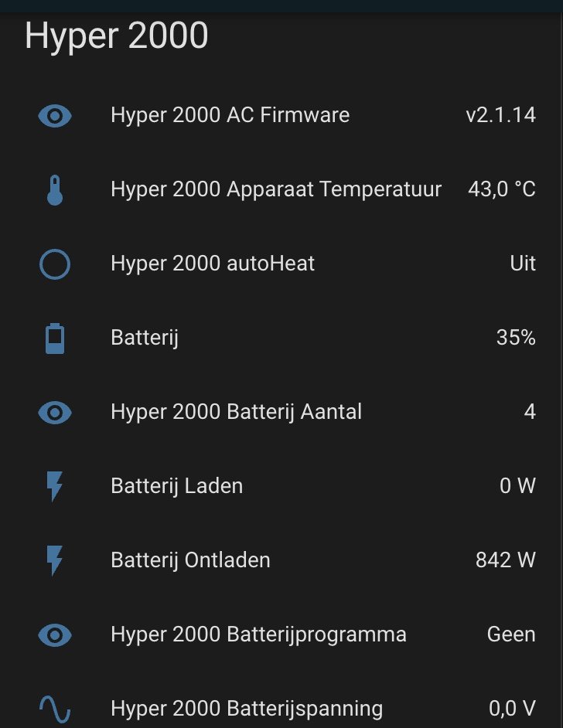Click the eye icon beside Batterijprogramma
Image resolution: width=563 pixels, height=728 pixels.
(x=55, y=635)
